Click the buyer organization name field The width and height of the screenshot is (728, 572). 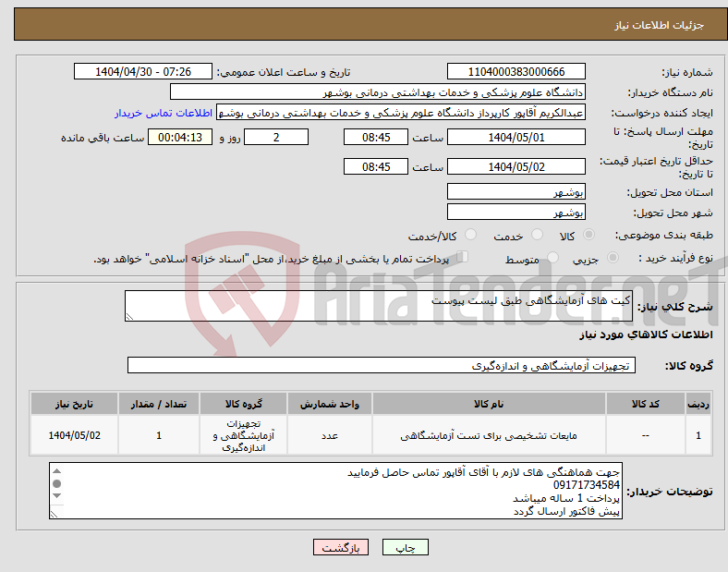click(378, 91)
